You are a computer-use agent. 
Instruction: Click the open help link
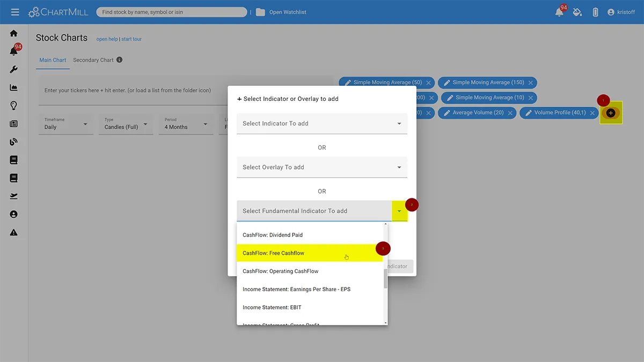tap(107, 39)
